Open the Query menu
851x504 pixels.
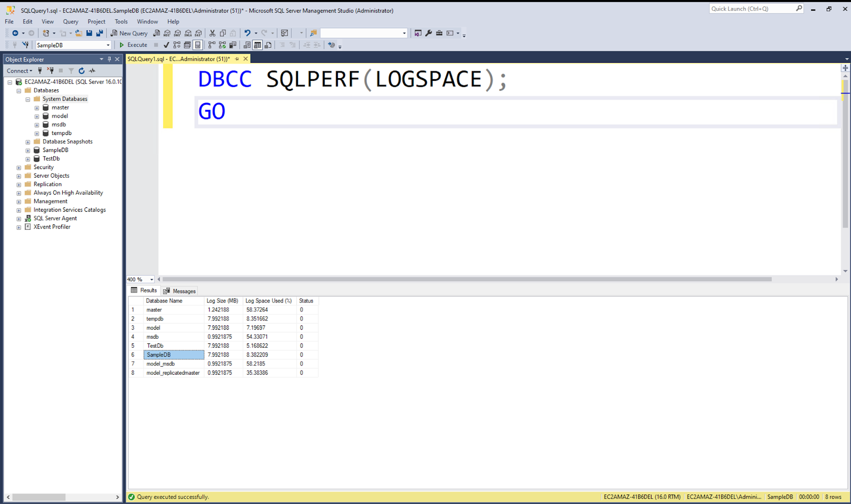pyautogui.click(x=70, y=21)
